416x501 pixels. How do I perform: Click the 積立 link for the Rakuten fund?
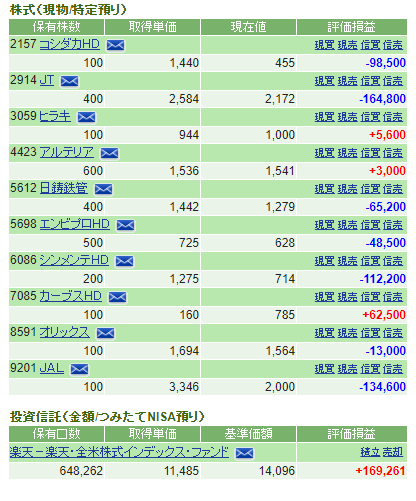(x=370, y=452)
